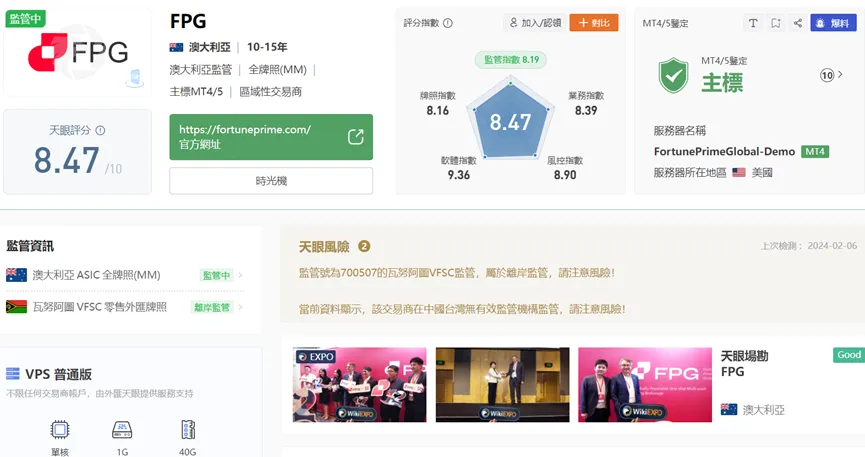The height and width of the screenshot is (457, 865).
Task: Click the 40G storage icon
Action: 188,429
